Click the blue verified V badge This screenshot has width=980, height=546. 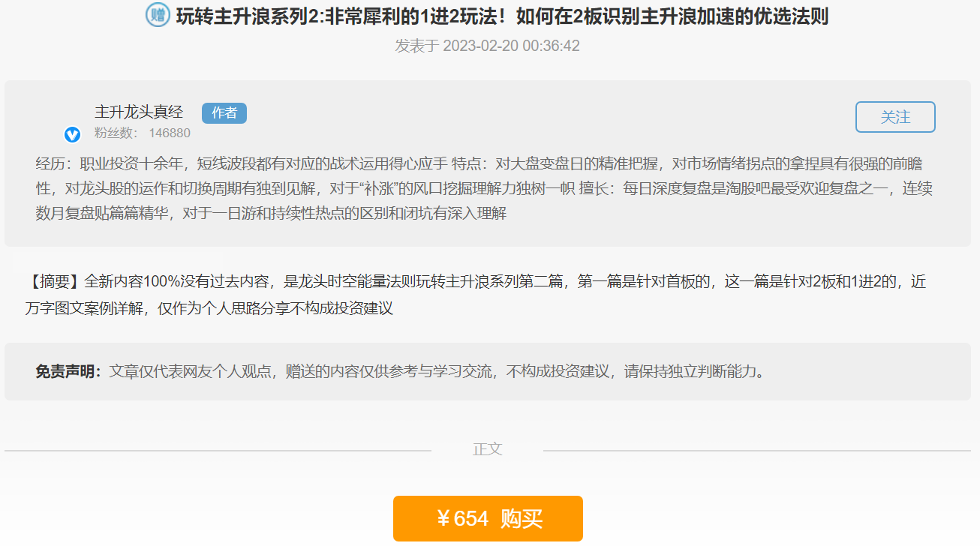pyautogui.click(x=72, y=135)
